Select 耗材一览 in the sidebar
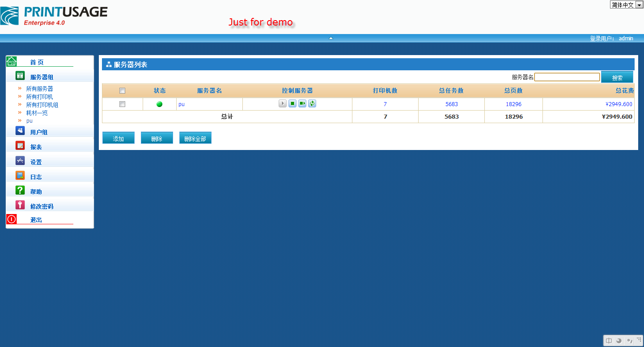 click(x=37, y=113)
